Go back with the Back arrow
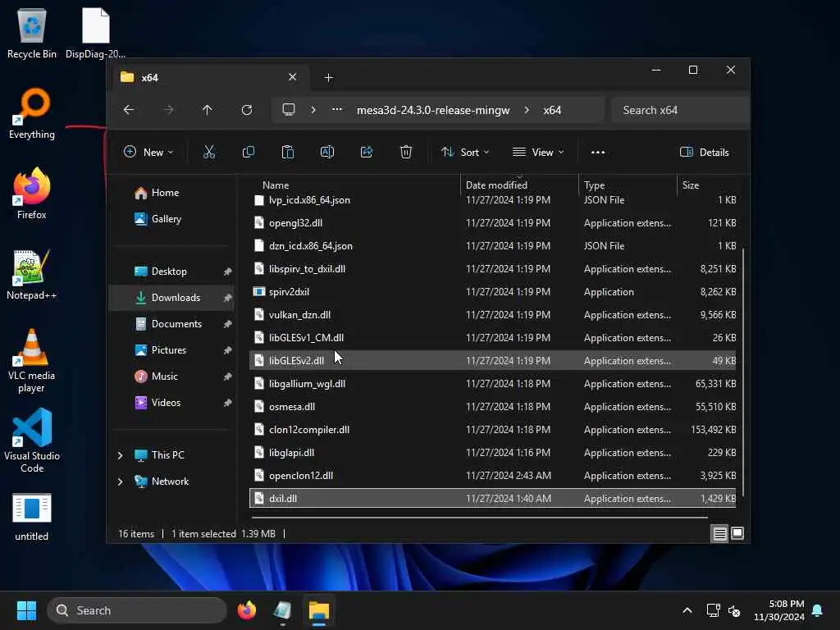Viewport: 840px width, 630px height. 129,110
